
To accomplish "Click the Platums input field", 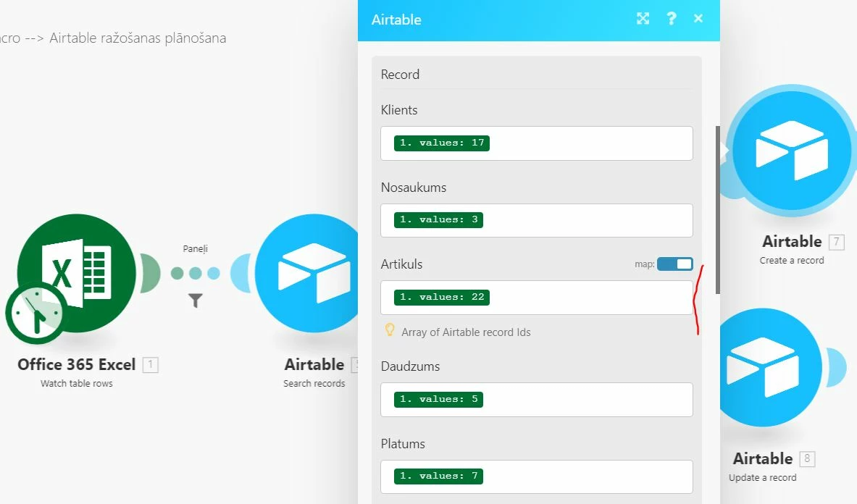I will tap(537, 476).
